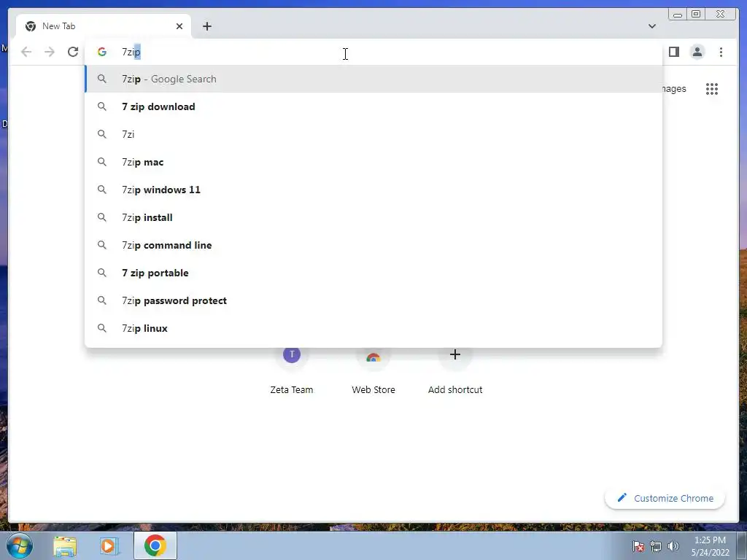Open a new tab with the plus button
The image size is (747, 560).
206,26
